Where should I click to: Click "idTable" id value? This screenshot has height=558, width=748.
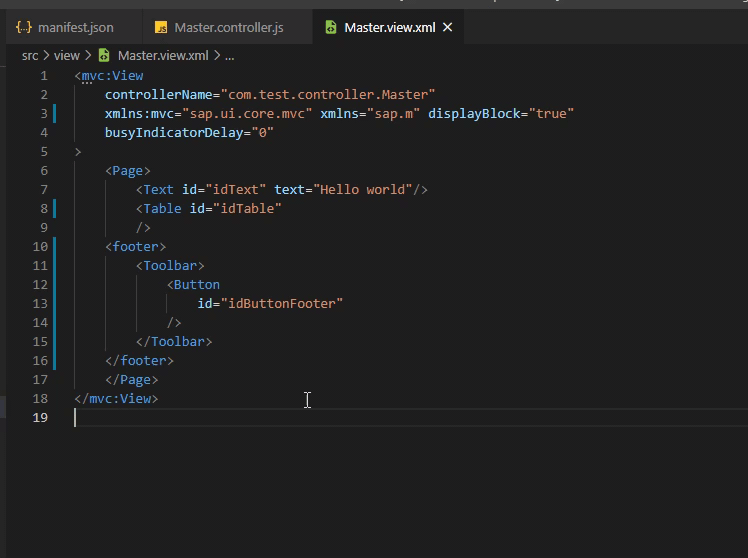click(x=247, y=208)
